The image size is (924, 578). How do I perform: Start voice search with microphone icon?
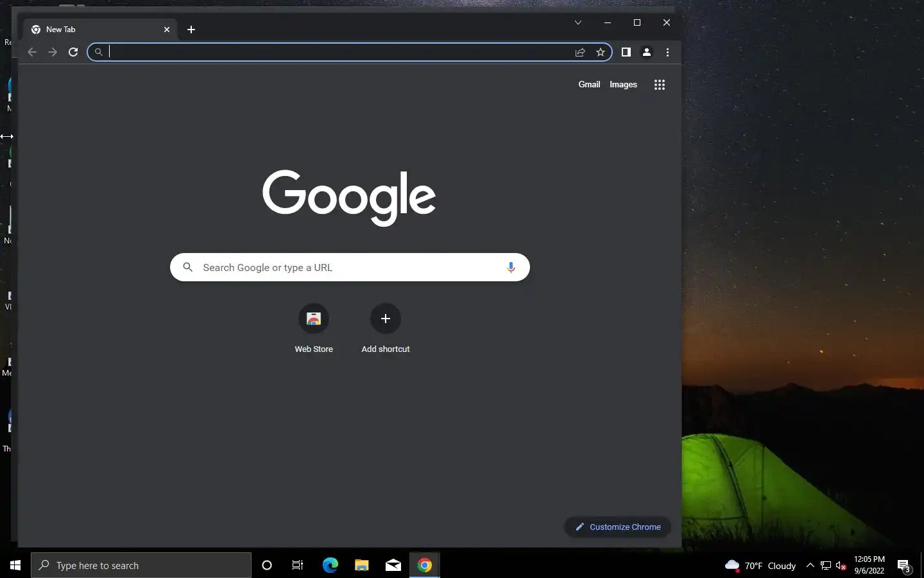[511, 267]
